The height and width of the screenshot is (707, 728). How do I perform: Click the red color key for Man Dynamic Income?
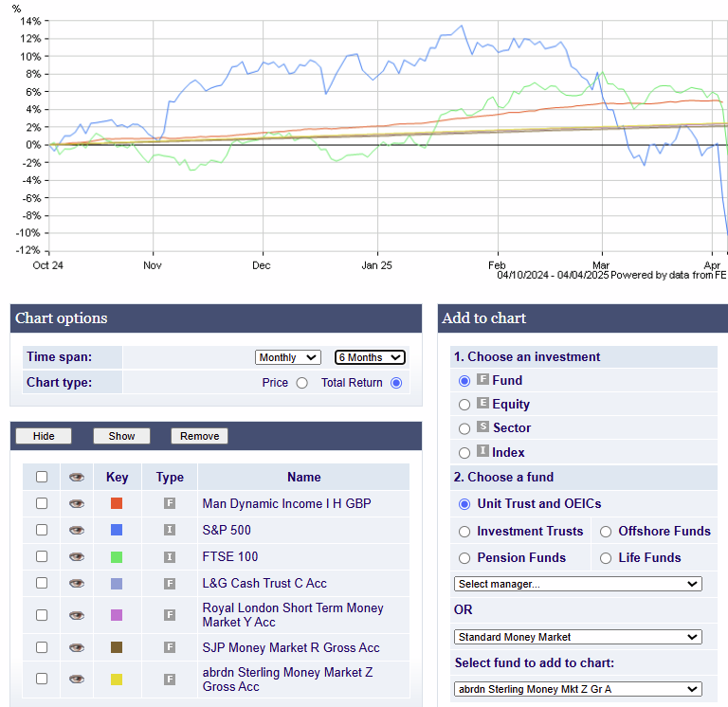117,503
